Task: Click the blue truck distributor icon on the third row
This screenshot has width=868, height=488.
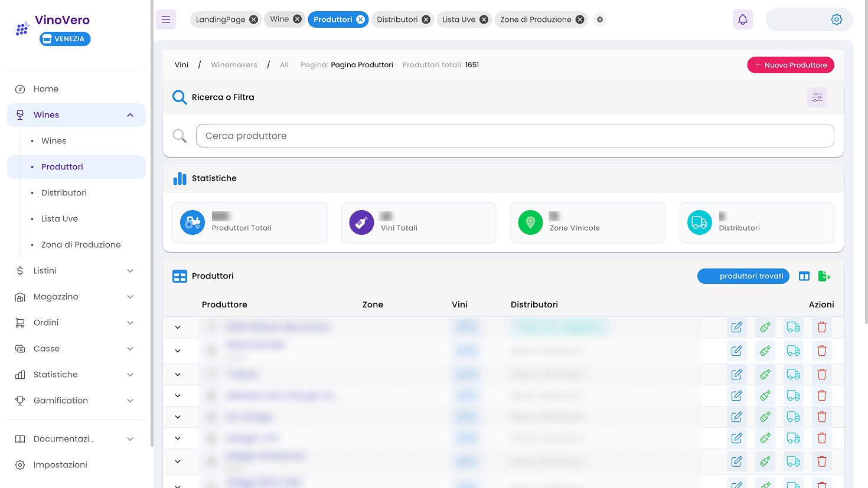Action: point(793,374)
